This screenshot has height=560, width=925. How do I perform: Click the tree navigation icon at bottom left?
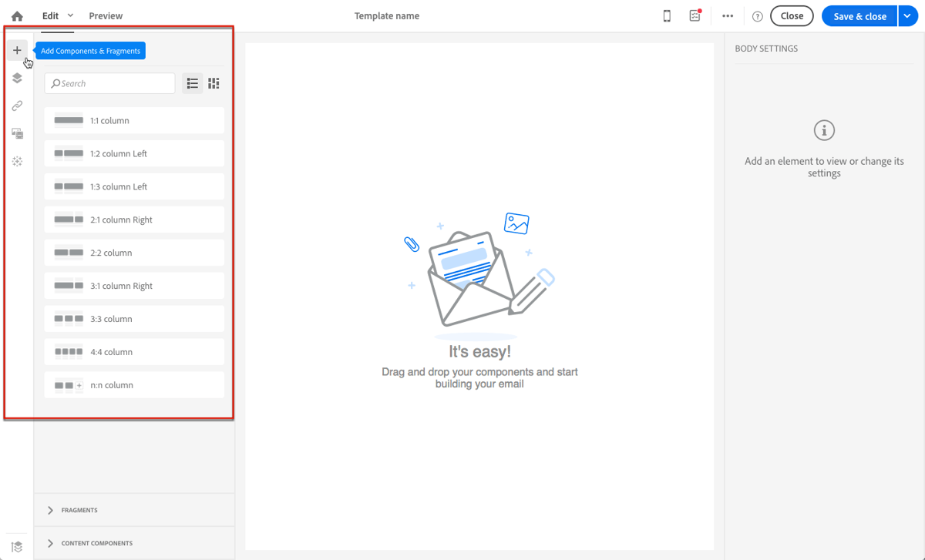pyautogui.click(x=17, y=545)
